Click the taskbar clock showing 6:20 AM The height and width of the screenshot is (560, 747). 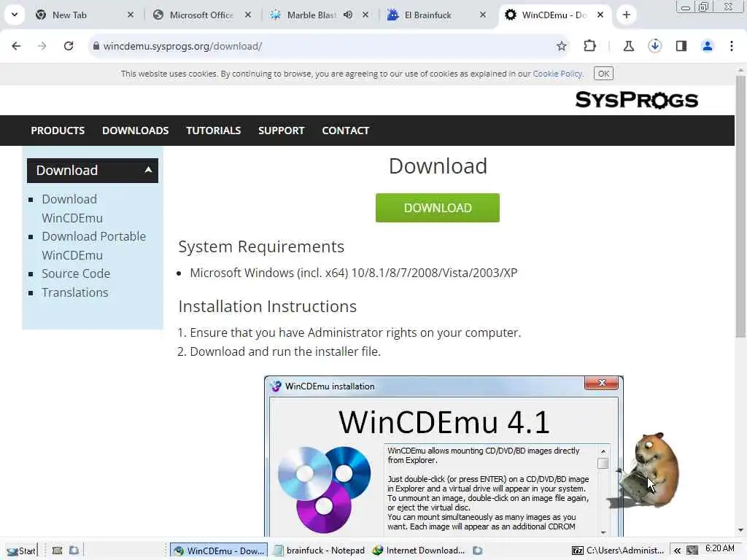pos(720,548)
